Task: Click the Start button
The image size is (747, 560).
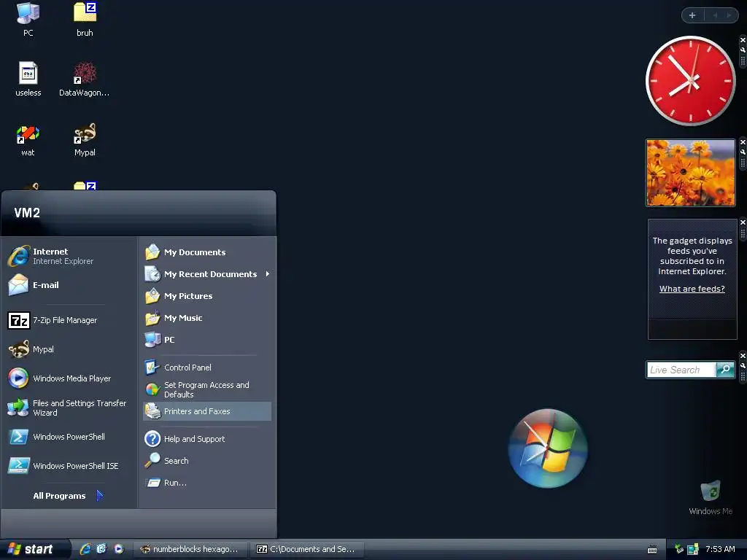Action: (34, 549)
